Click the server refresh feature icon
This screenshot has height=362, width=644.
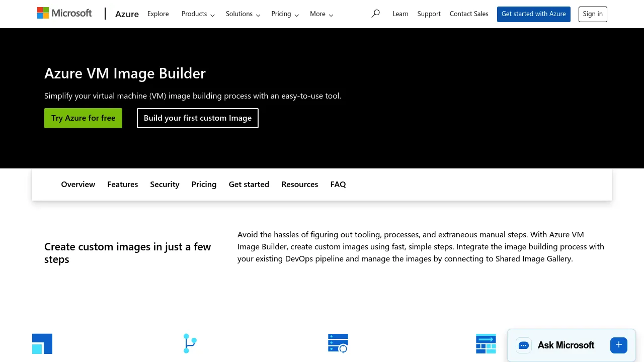(x=338, y=343)
